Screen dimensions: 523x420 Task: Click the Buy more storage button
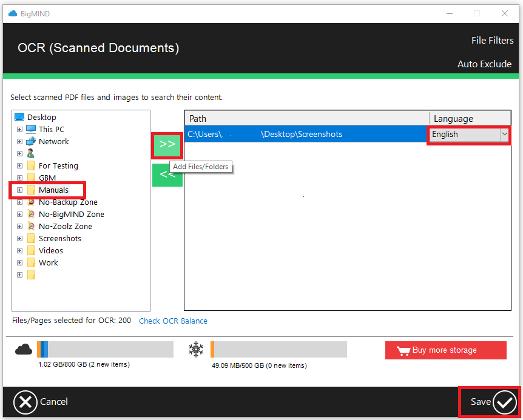(446, 350)
